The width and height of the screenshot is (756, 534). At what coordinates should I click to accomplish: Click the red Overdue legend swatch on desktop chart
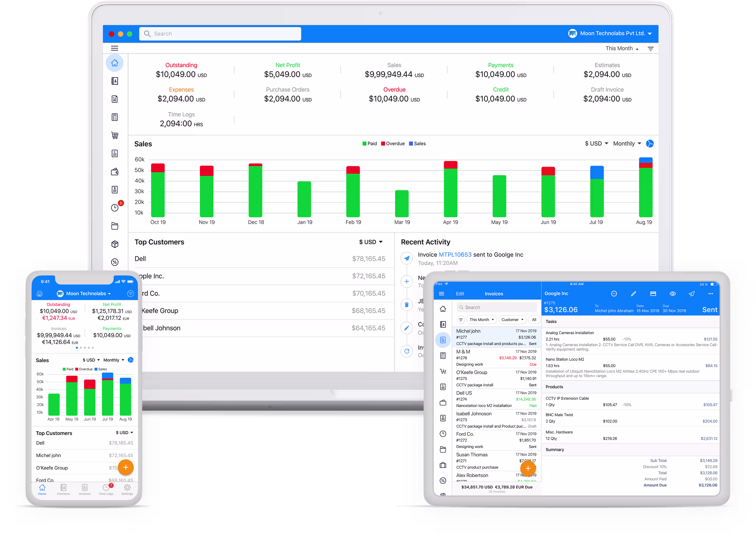383,144
